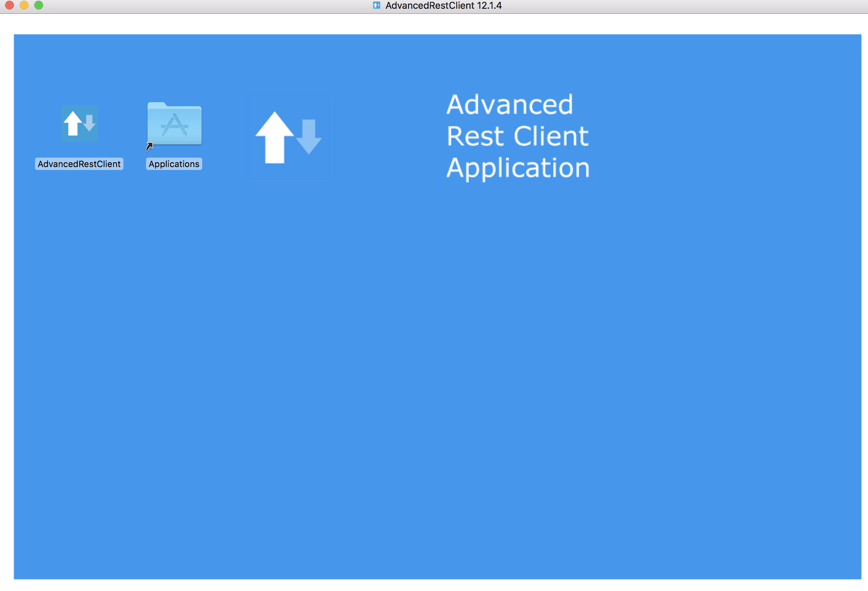The height and width of the screenshot is (591, 868).
Task: Click the small down arrow inside app icon
Action: [89, 123]
